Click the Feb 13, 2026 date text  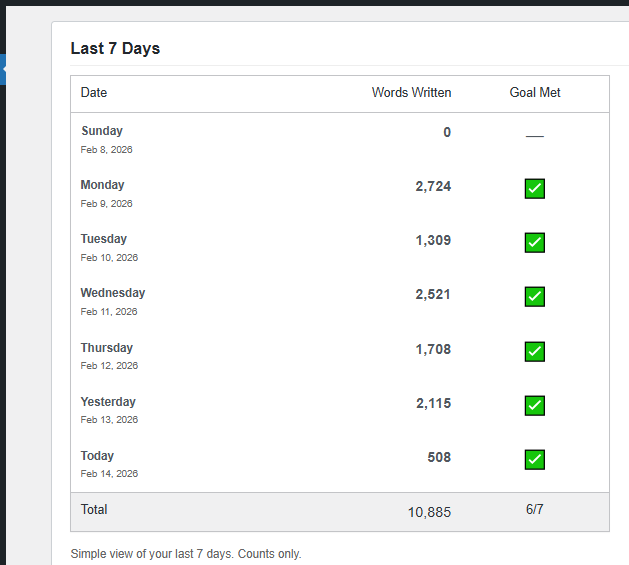(x=109, y=420)
